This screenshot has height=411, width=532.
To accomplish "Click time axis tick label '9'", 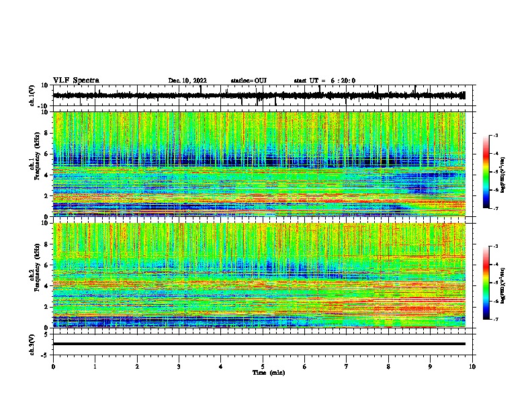I will coord(430,367).
